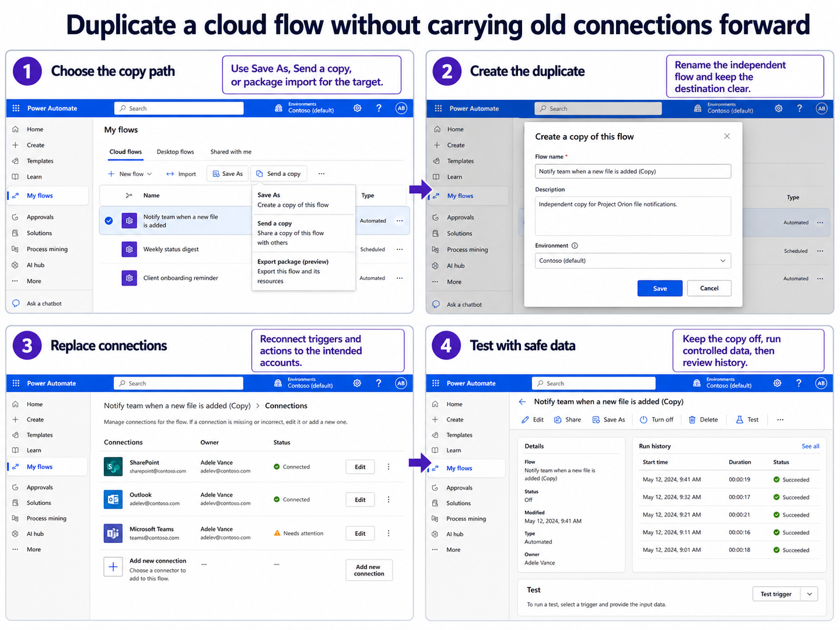Image resolution: width=840 pixels, height=630 pixels.
Task: Click the Edit pencil command in the flow detail toolbar
Action: coord(533,419)
